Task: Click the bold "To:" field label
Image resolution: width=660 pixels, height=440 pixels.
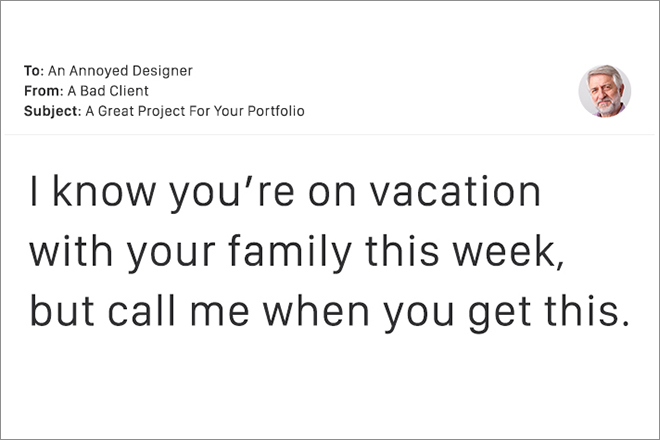Action: point(34,71)
